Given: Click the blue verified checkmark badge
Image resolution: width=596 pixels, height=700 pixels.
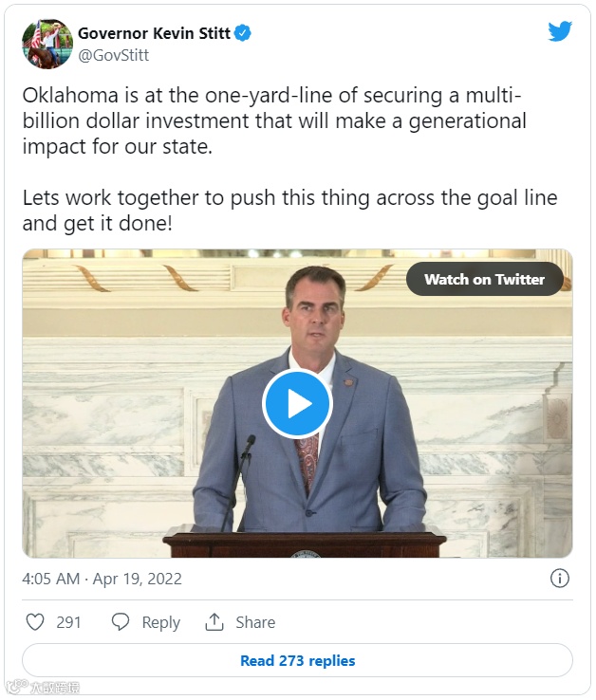Looking at the screenshot, I should pyautogui.click(x=243, y=33).
